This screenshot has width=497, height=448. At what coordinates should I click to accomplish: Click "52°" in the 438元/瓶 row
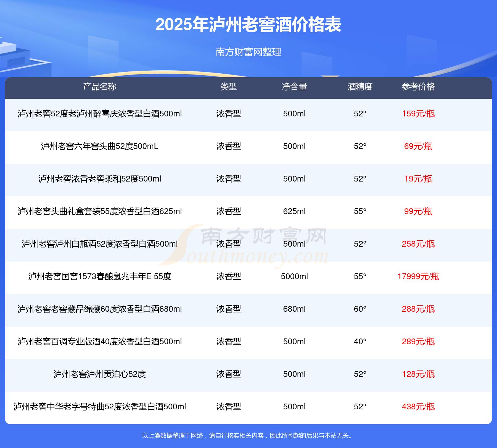360,407
